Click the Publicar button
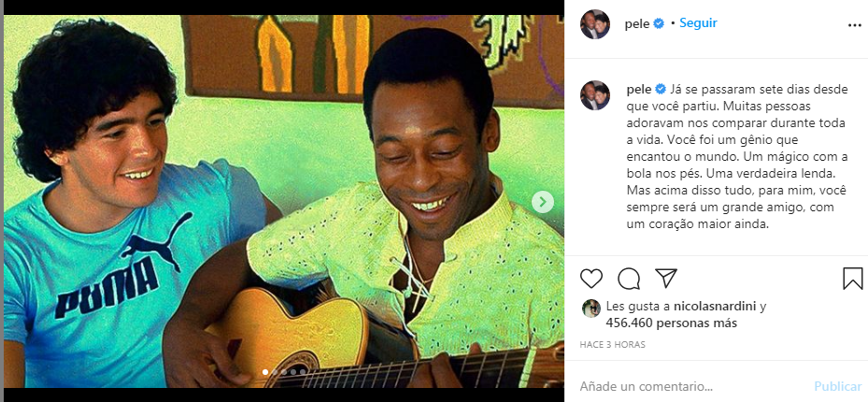 [838, 386]
